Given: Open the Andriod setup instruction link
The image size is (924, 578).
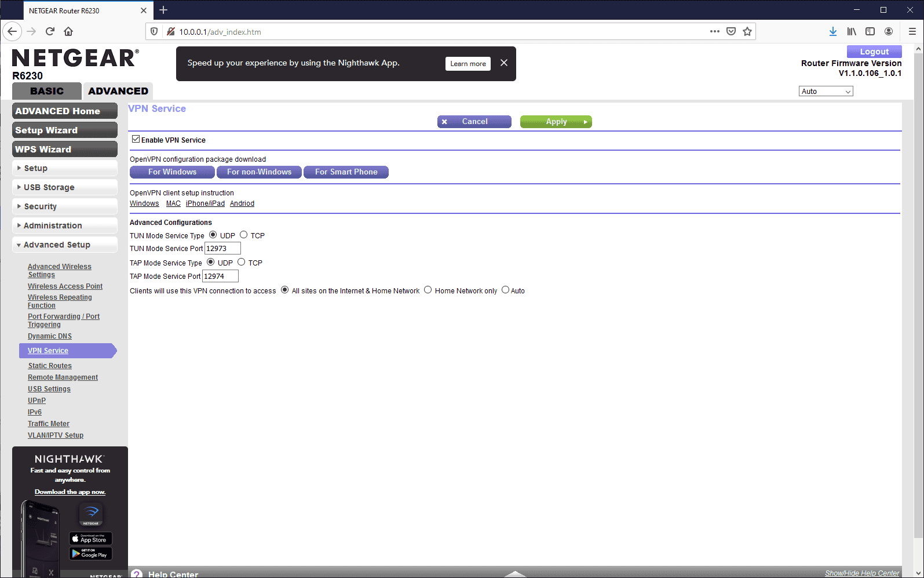Looking at the screenshot, I should [x=242, y=203].
